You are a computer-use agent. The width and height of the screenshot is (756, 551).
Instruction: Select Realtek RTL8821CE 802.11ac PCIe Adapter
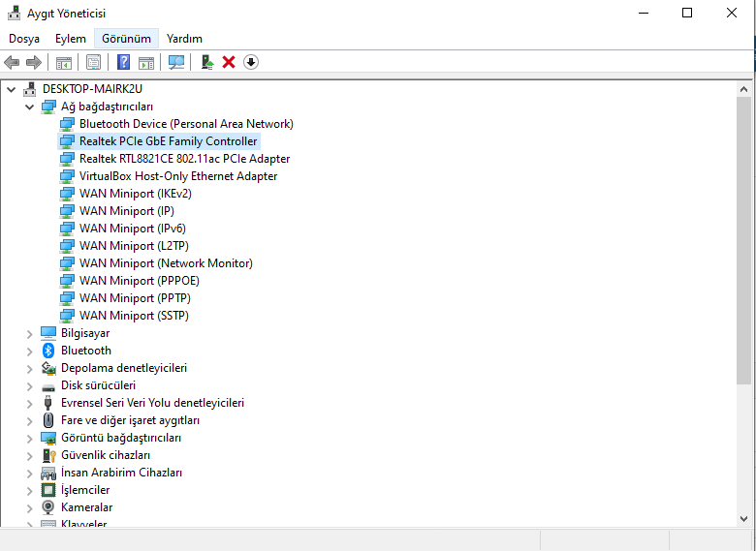(185, 159)
